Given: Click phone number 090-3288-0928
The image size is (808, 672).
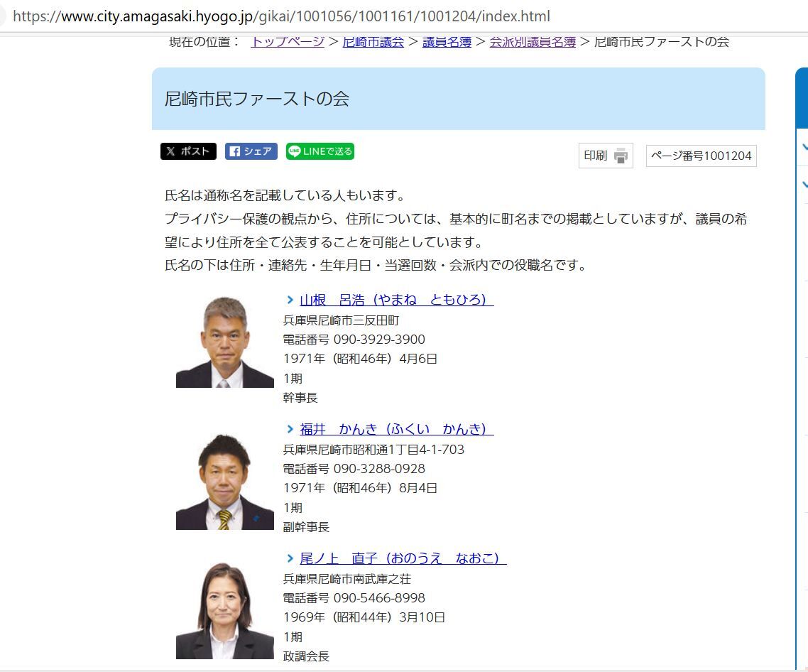Looking at the screenshot, I should pos(379,469).
